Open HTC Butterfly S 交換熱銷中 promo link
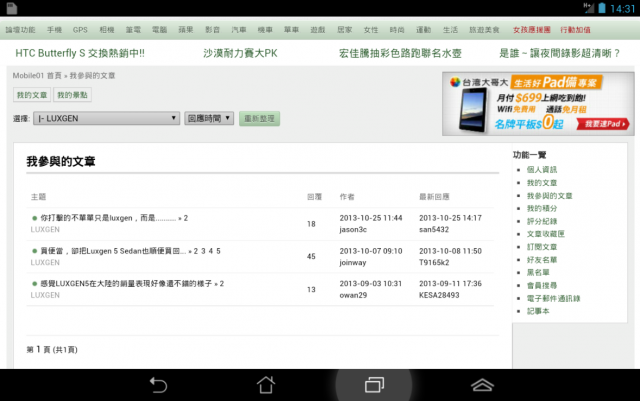640x401 pixels. click(x=80, y=53)
